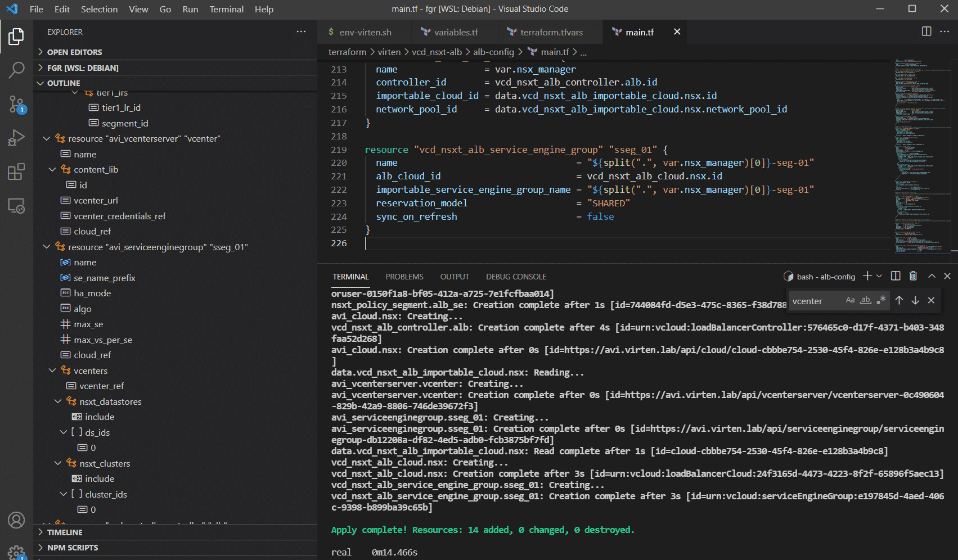Select vcenter_credentials_ref in the outline

tap(119, 216)
